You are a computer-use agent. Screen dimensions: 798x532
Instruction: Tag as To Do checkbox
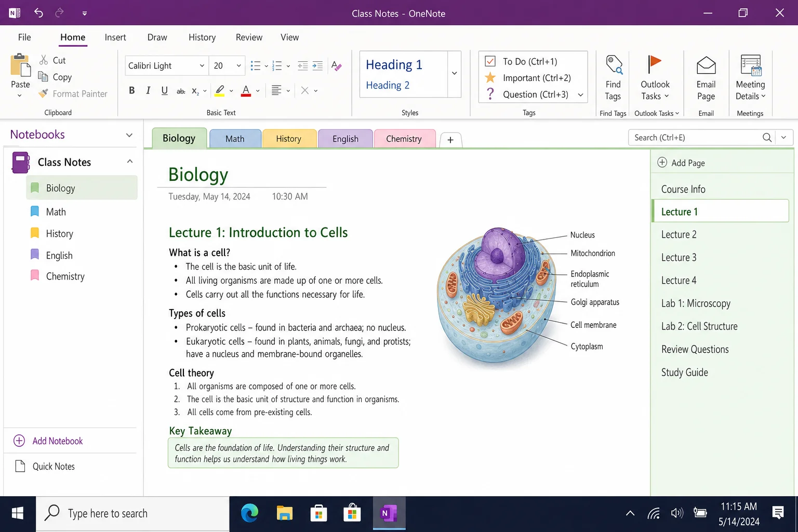[490, 61]
